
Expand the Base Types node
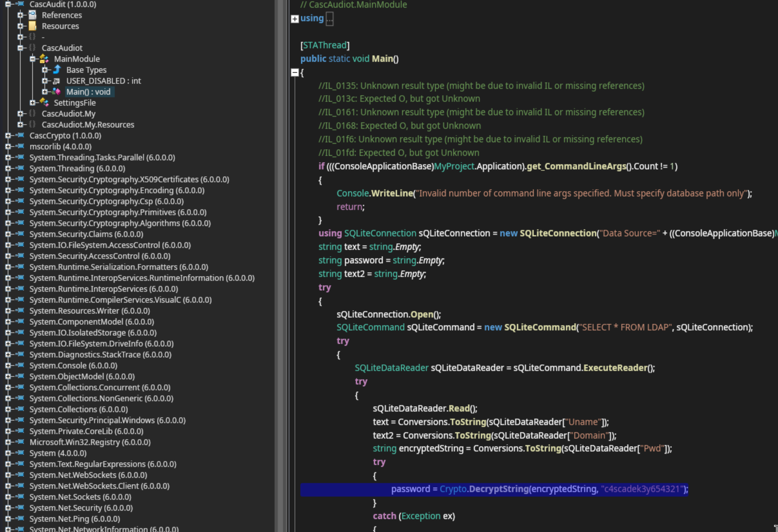45,70
